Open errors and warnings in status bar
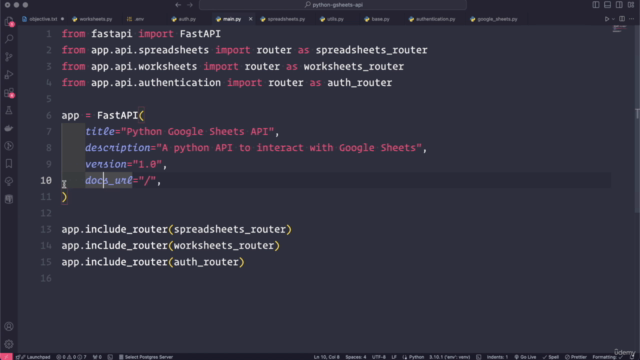 [71, 357]
